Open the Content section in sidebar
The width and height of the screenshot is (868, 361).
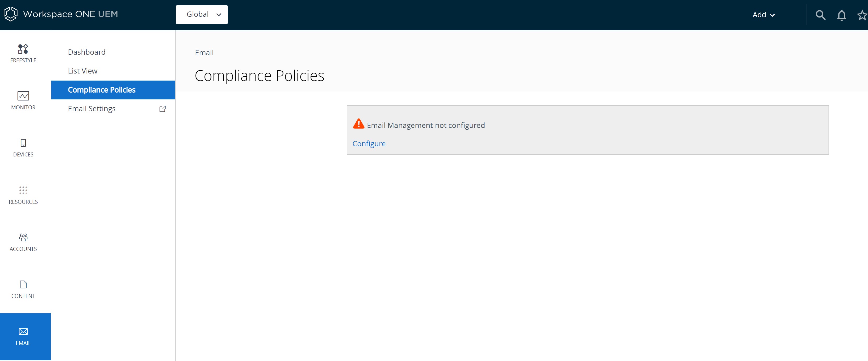pos(23,289)
